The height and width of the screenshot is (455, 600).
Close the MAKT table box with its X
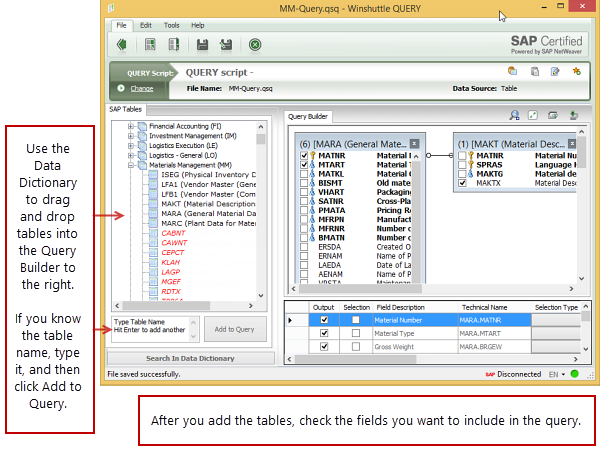(x=572, y=144)
